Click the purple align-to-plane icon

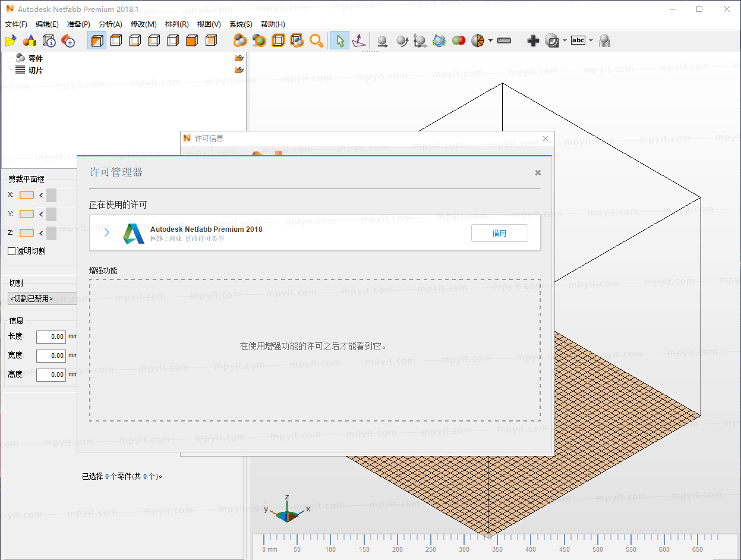[x=359, y=40]
